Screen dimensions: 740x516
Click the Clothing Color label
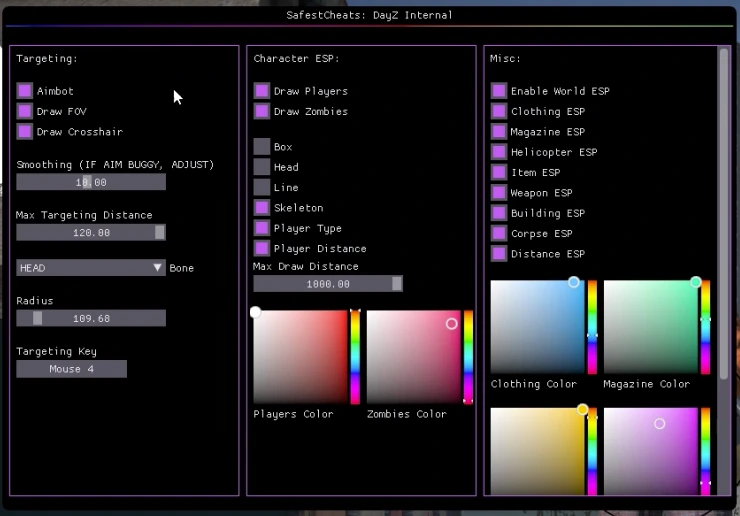click(x=533, y=384)
